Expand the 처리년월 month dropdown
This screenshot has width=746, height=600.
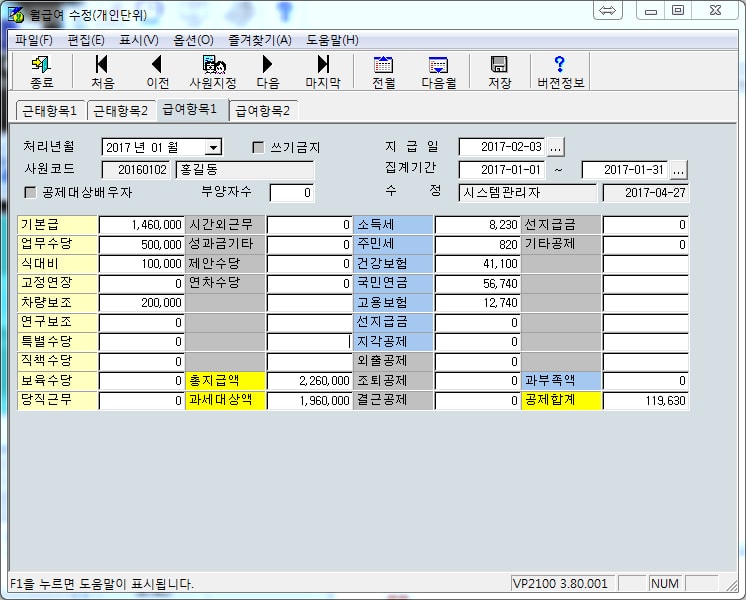pyautogui.click(x=213, y=147)
